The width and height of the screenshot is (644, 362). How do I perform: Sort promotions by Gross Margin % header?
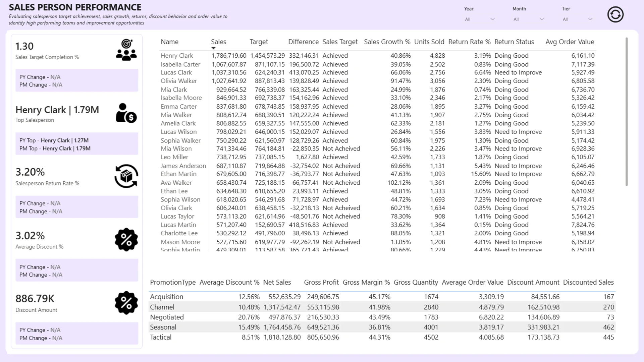(366, 282)
